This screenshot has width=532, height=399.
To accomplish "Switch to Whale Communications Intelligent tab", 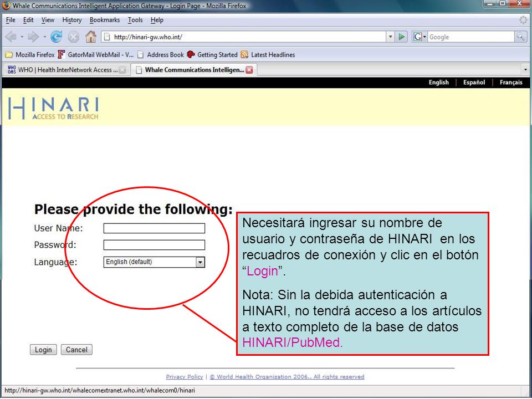I will coord(194,70).
